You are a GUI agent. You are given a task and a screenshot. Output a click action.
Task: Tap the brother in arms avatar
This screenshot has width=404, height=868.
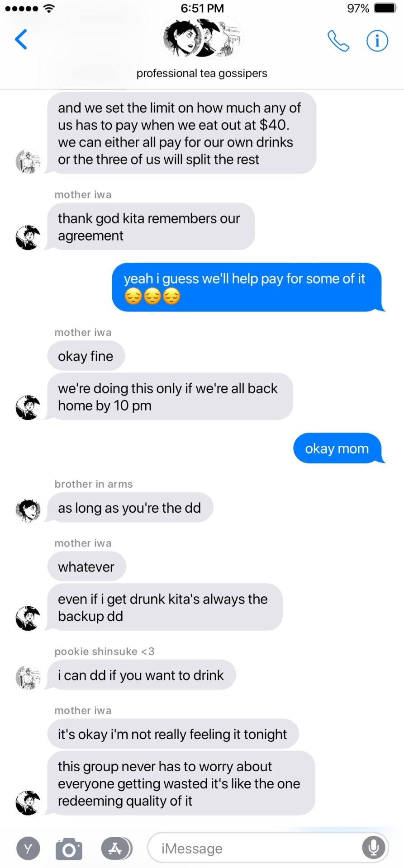coord(28,511)
